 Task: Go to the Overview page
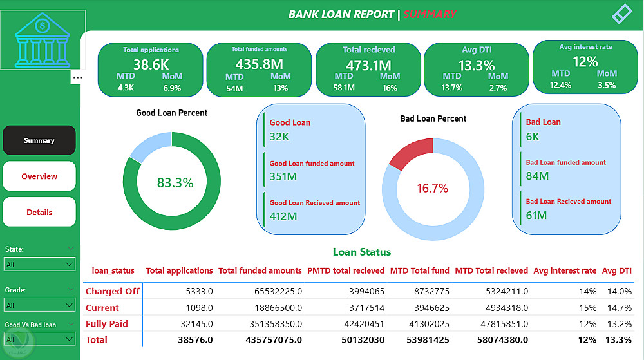39,176
